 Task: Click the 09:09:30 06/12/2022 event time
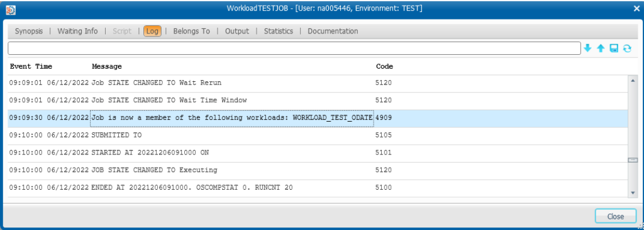pyautogui.click(x=49, y=118)
